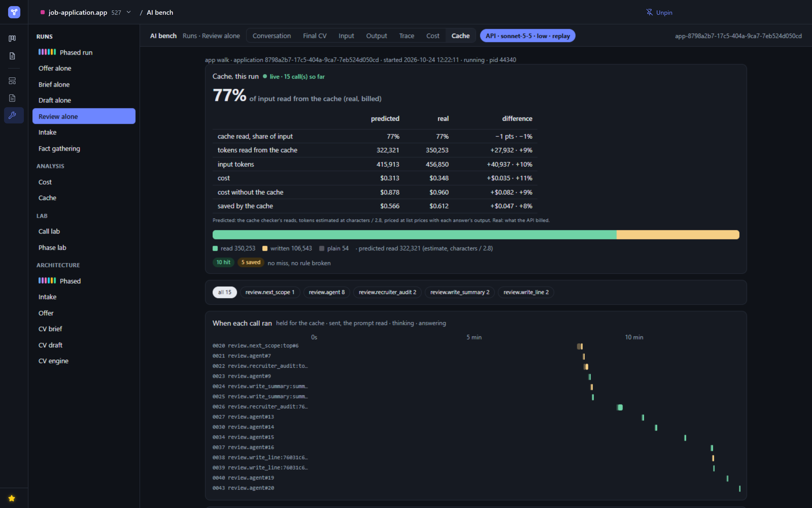Filter by review.write_line 2
This screenshot has height=508, width=812.
click(x=526, y=292)
